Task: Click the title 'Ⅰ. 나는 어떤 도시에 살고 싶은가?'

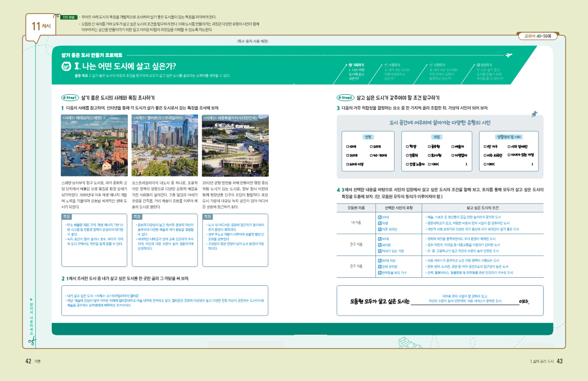Action: click(x=125, y=66)
